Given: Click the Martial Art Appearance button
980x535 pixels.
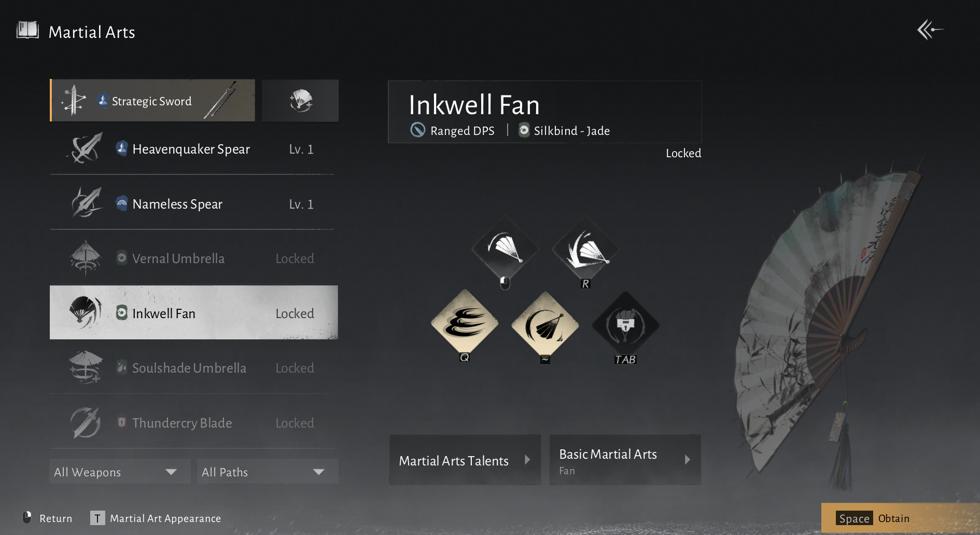Looking at the screenshot, I should click(156, 518).
